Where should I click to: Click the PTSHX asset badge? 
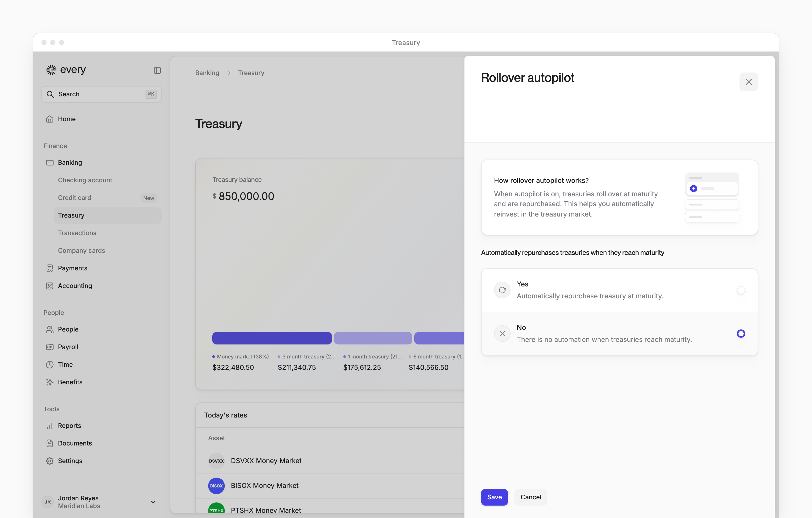(216, 509)
